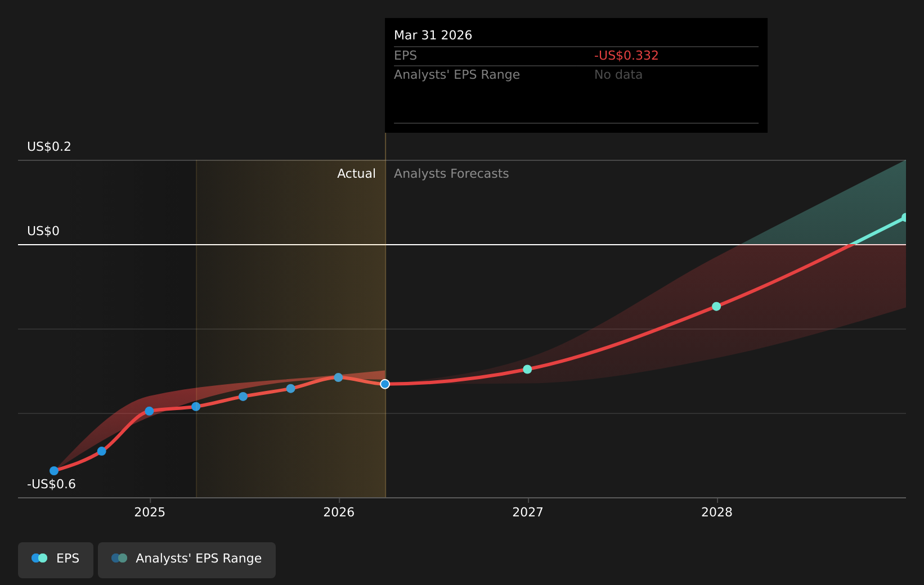Screen dimensions: 924x585
Task: Select the forecast EPS point at 2027
Action: pyautogui.click(x=527, y=369)
